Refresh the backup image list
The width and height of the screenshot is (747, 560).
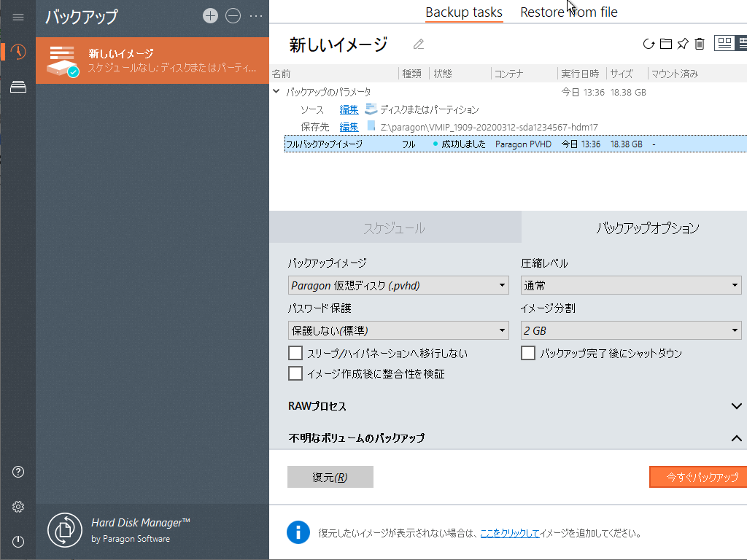click(x=649, y=43)
